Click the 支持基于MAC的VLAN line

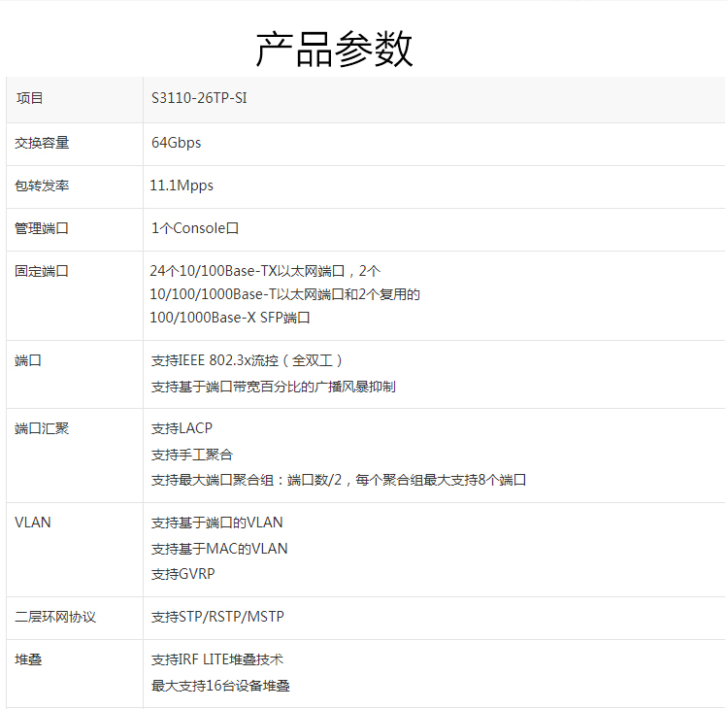219,548
